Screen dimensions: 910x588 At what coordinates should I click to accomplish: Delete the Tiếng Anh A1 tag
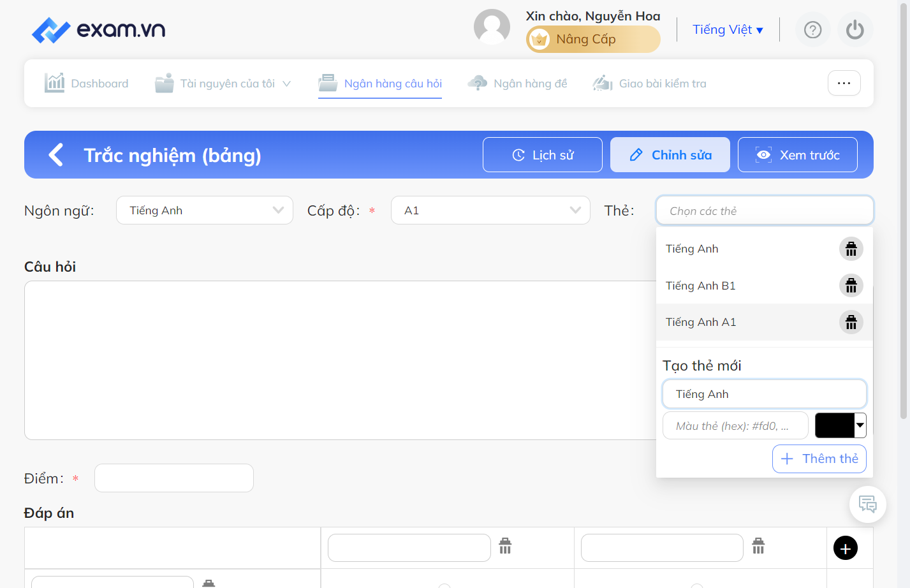tap(851, 322)
